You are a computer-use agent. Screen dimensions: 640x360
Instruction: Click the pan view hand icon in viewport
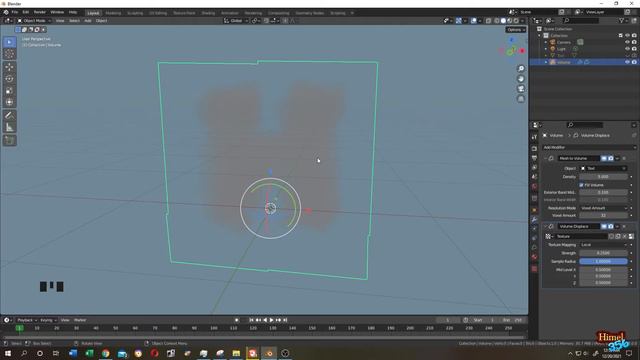click(x=521, y=79)
